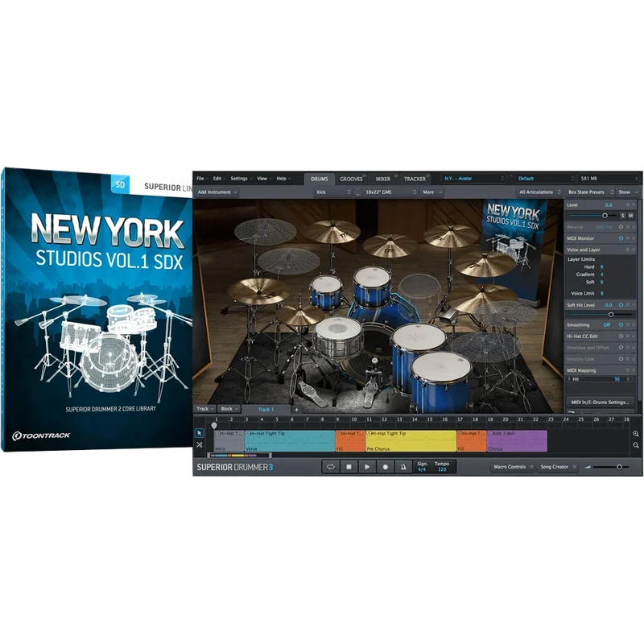Enable Velocity Gate power button

tap(621, 359)
